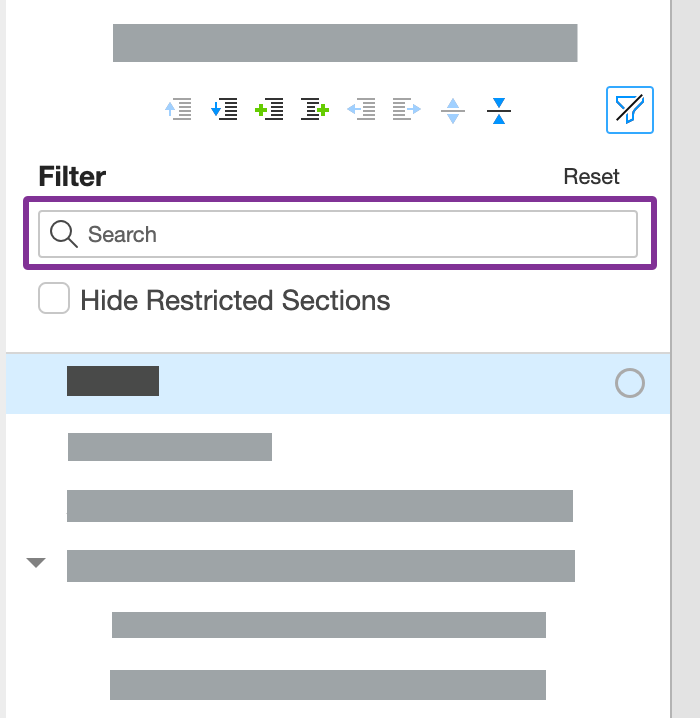Select the radio circle on the highlighted row
The width and height of the screenshot is (700, 718).
(630, 383)
